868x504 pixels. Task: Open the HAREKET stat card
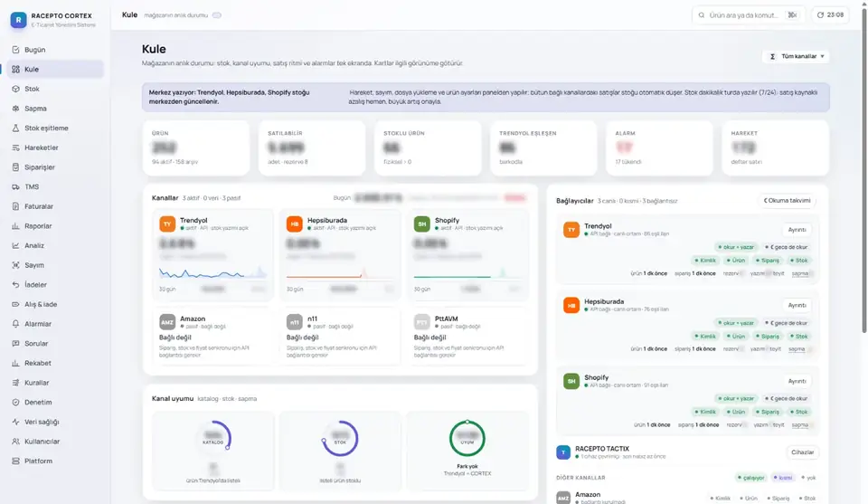click(775, 147)
